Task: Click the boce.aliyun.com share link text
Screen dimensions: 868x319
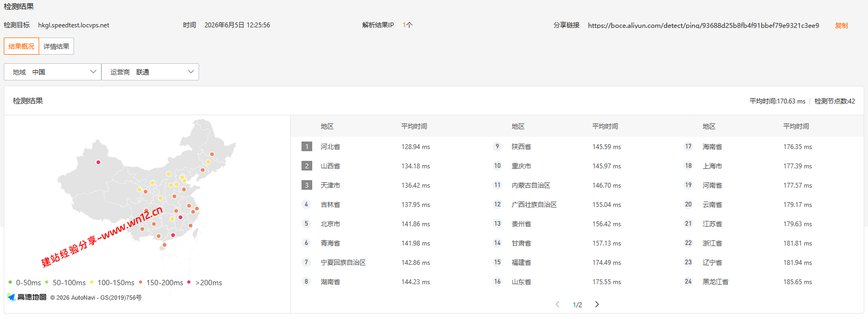Action: (x=703, y=25)
